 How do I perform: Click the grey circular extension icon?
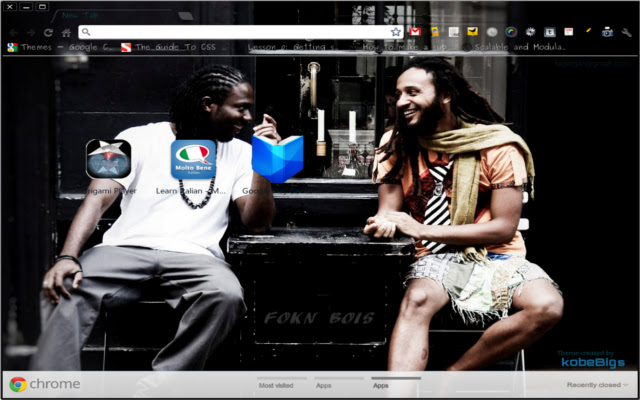[492, 32]
